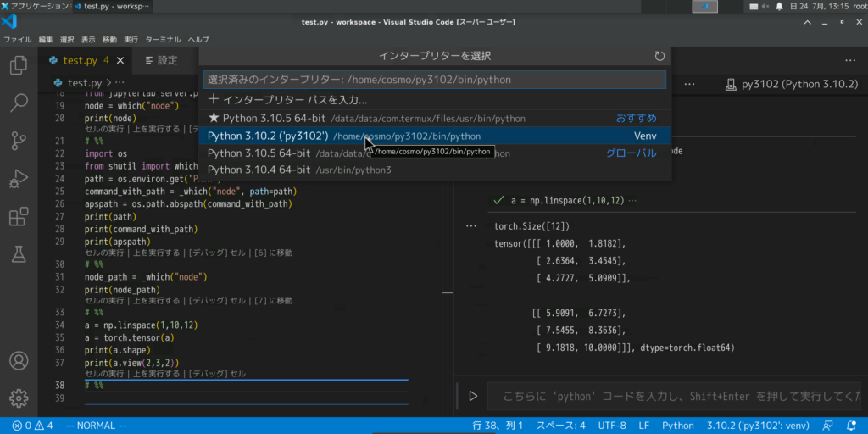
Task: Run the interactive input cell play button
Action: pyautogui.click(x=473, y=396)
